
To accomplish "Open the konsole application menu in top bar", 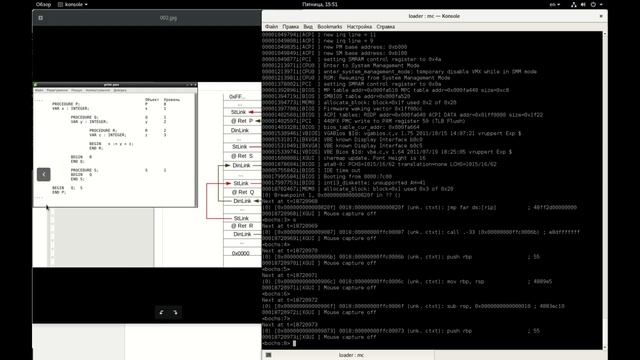I will pyautogui.click(x=73, y=4).
